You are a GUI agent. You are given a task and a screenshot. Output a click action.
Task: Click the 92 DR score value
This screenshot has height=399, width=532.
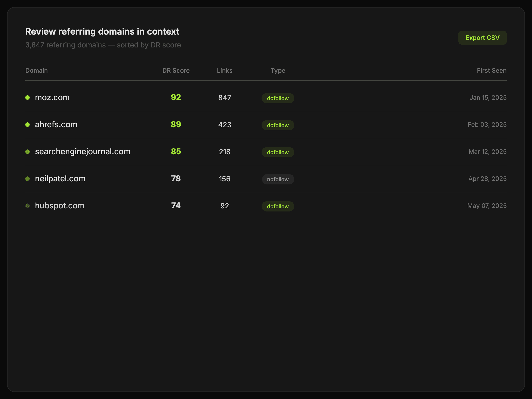point(176,97)
